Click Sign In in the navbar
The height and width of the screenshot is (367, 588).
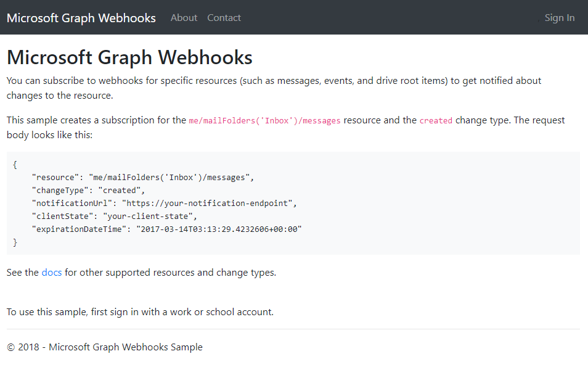560,18
